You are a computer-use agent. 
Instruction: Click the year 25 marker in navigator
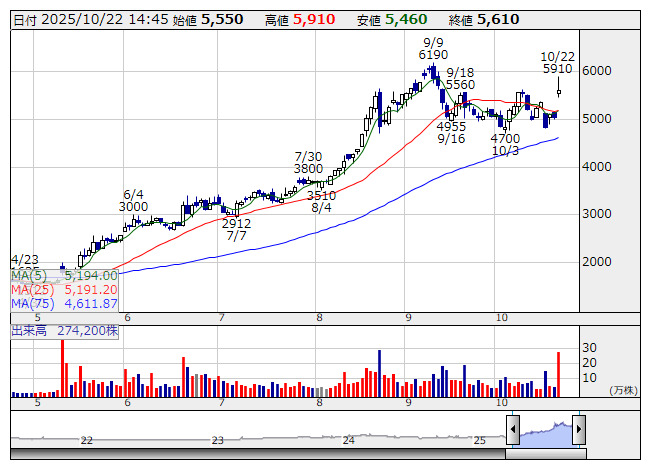479,440
